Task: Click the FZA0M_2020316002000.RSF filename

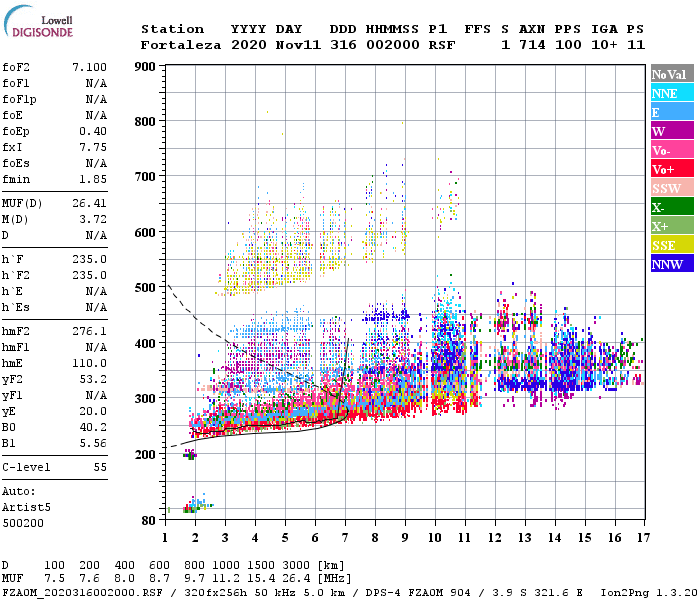Action: pos(82,593)
